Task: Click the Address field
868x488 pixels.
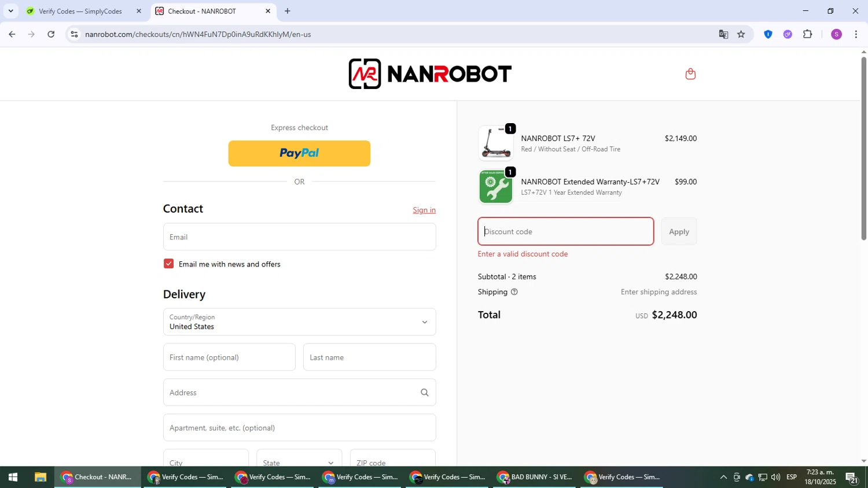Action: point(299,393)
